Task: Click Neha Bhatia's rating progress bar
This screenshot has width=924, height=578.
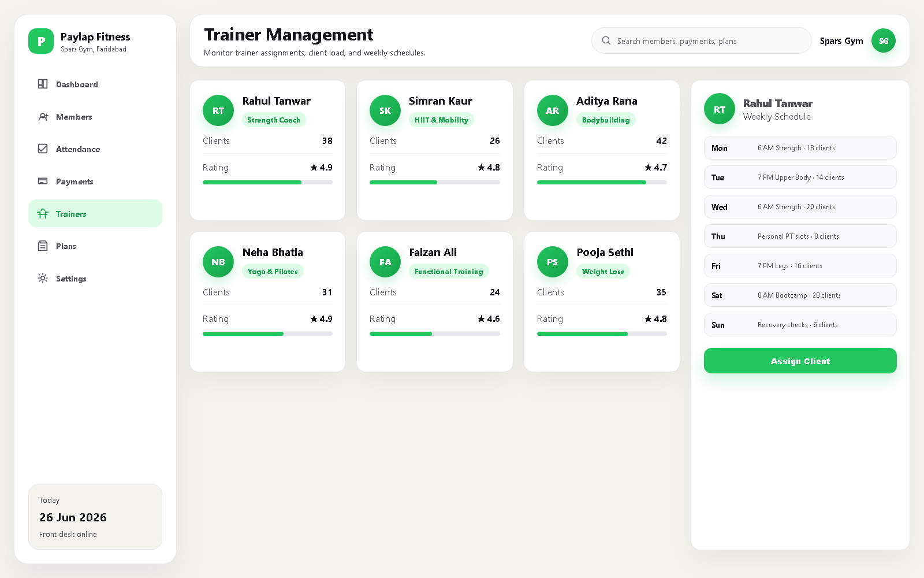Action: (267, 334)
